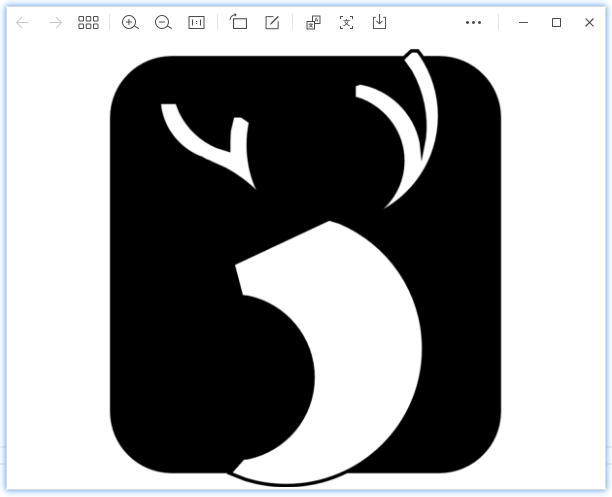Go forward to the next image

(55, 23)
